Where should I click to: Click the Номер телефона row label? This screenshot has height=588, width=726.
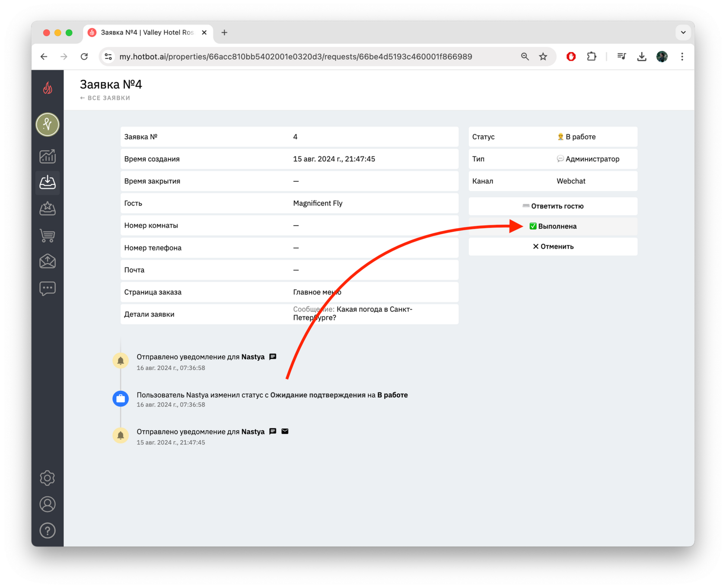click(153, 248)
